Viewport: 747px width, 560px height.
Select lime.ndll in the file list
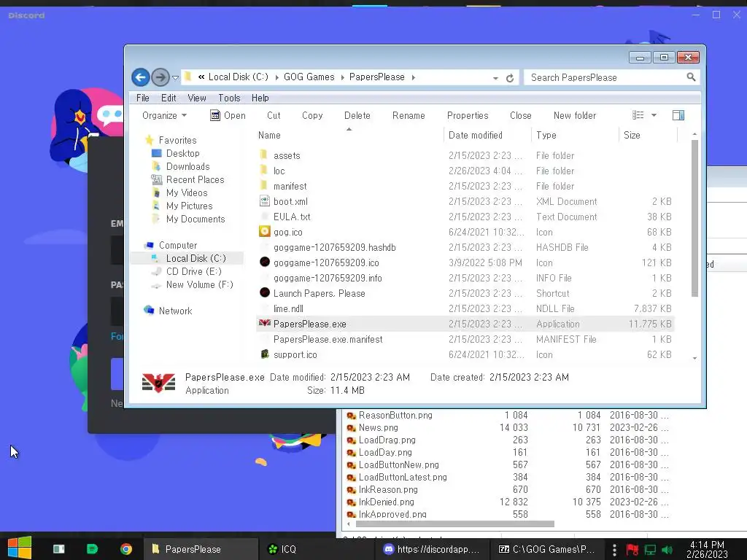click(288, 309)
